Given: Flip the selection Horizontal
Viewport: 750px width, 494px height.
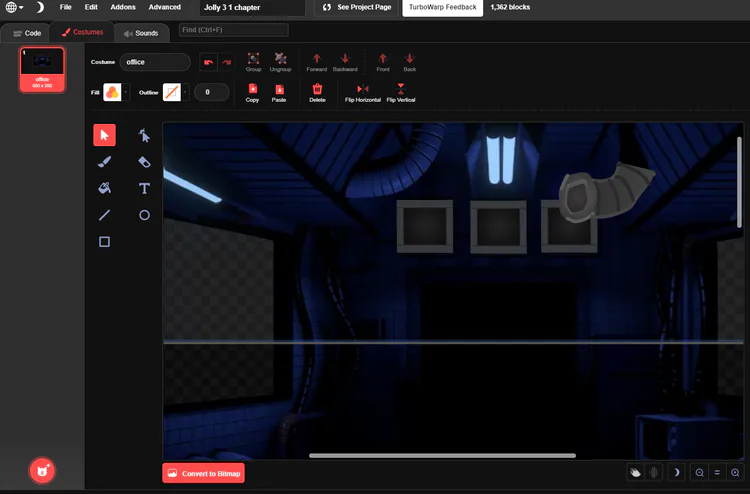Looking at the screenshot, I should point(363,93).
